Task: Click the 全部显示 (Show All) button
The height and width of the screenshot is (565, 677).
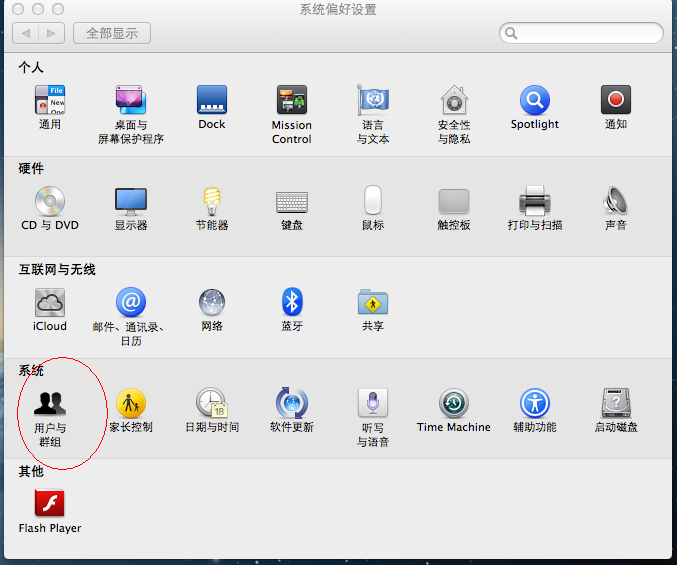Action: (112, 33)
